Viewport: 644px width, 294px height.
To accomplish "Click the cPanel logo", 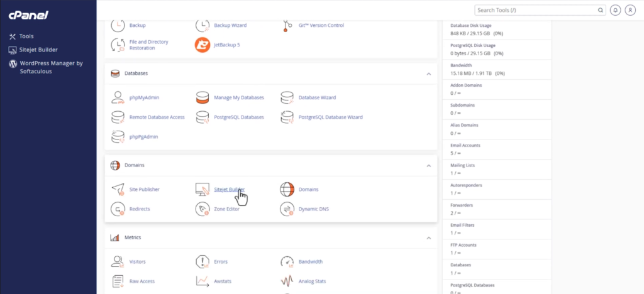I will 28,15.
